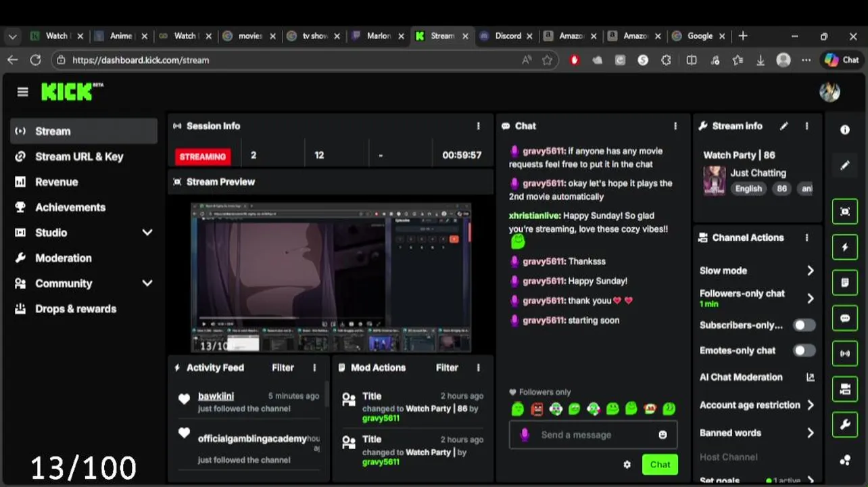Viewport: 868px width, 487px height.
Task: Click the 00:59:57 stream duration
Action: pos(462,155)
